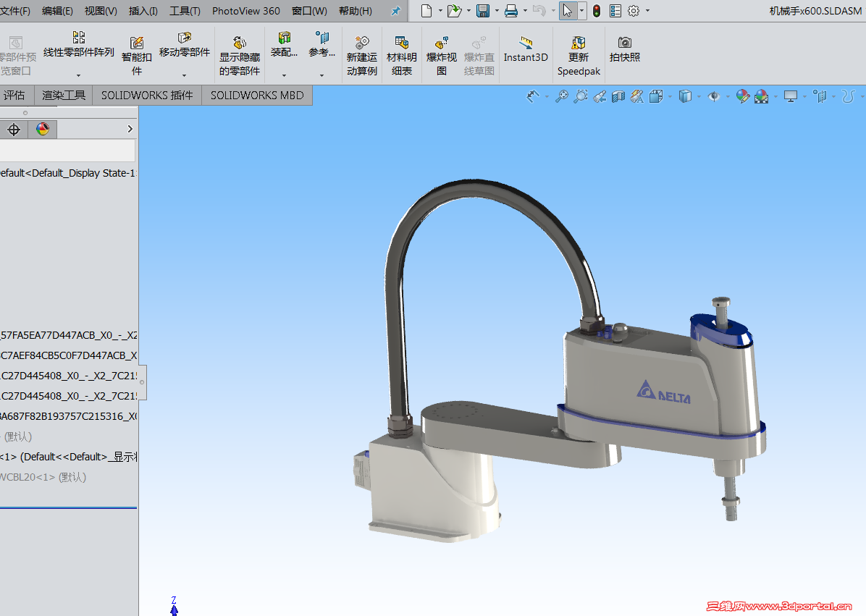Click 显示隐藏的零部件 tool

point(239,56)
